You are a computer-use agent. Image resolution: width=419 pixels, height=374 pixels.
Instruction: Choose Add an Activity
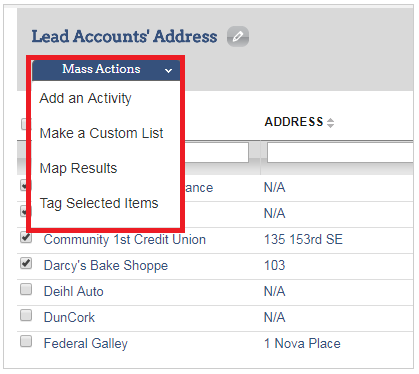tap(85, 98)
